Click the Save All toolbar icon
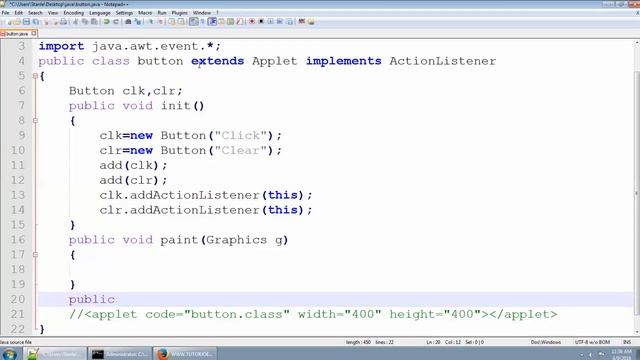The height and width of the screenshot is (360, 640). (36, 22)
